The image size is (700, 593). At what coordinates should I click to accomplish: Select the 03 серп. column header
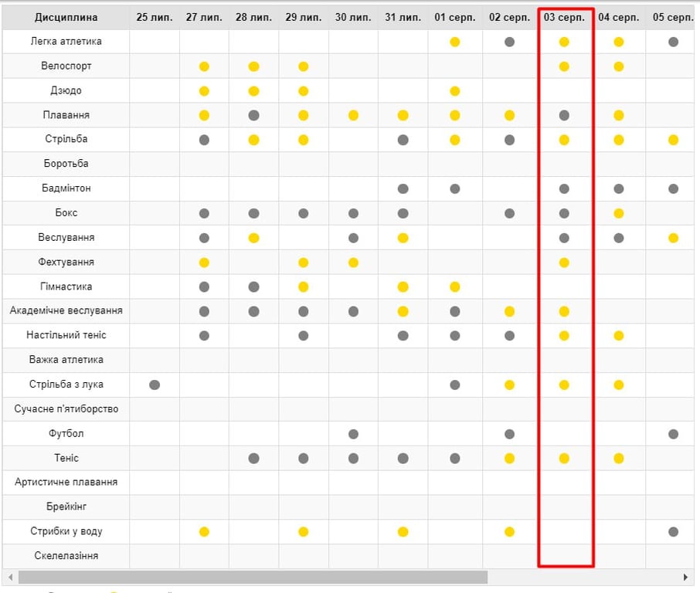pyautogui.click(x=564, y=17)
